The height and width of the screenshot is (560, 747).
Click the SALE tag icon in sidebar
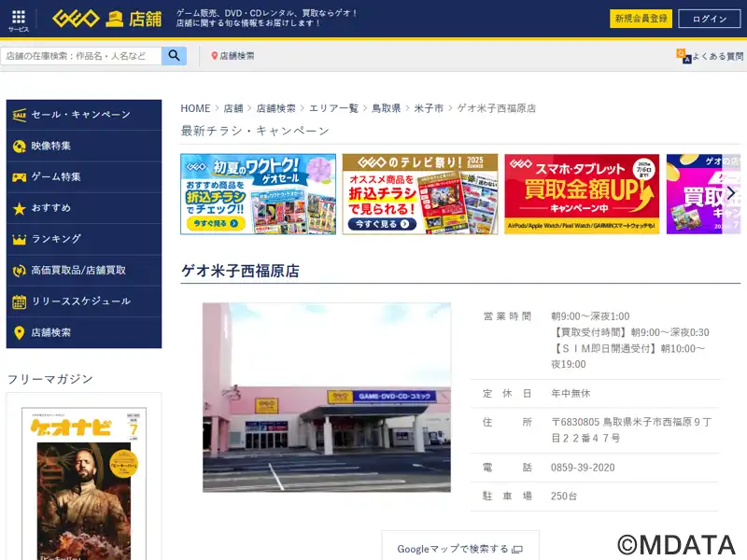(19, 115)
